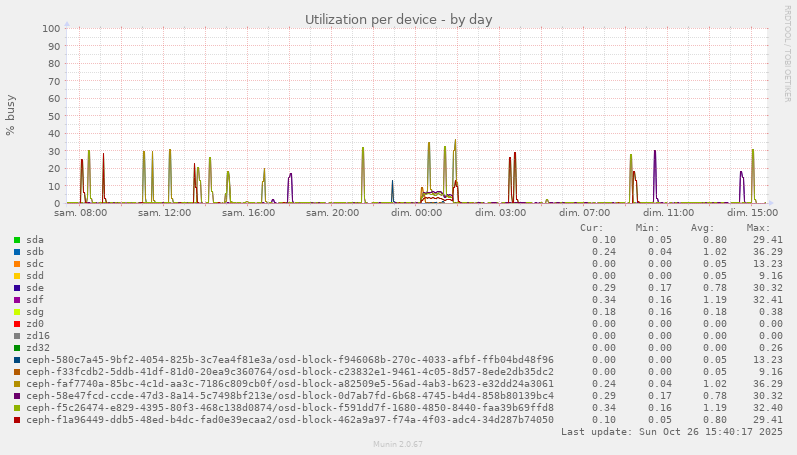
Task: Click the sdf legend color swatch
Action: tap(17, 300)
